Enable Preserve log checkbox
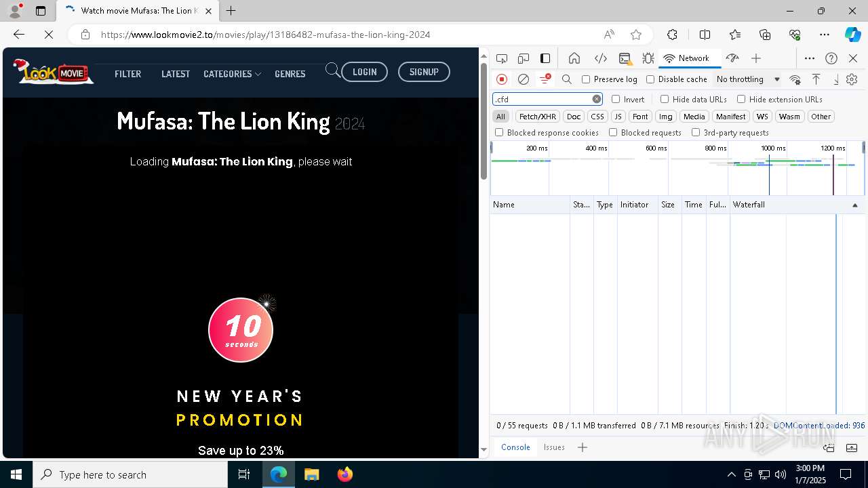868x488 pixels. (586, 79)
